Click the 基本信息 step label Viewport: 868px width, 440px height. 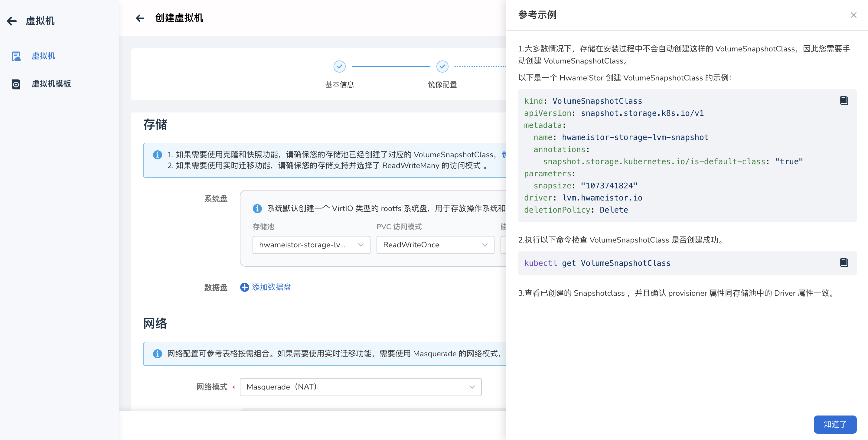pos(339,85)
